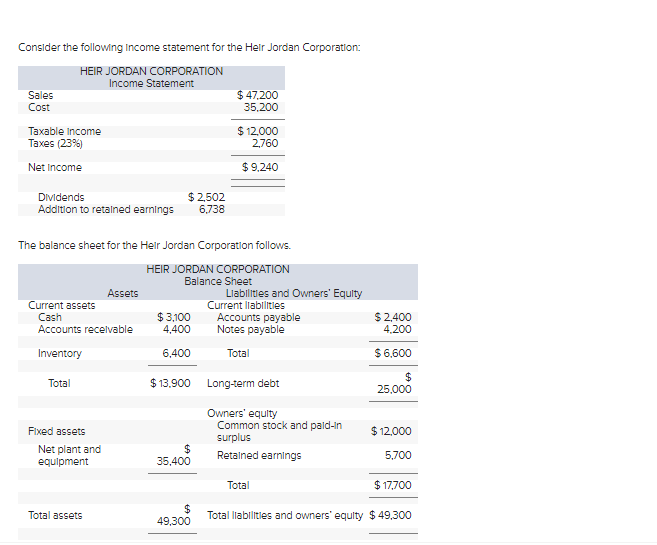Select the 'Fixed assets' label

tap(57, 431)
